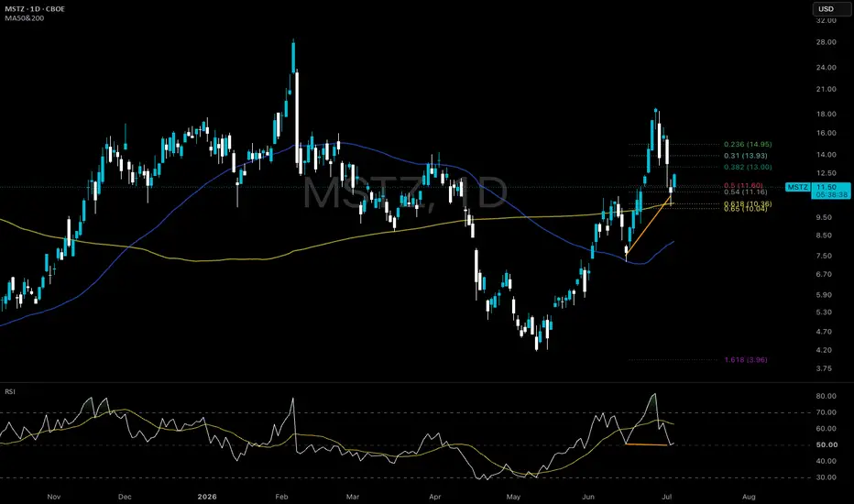Click 70.00 on the RSI scale

tap(827, 412)
